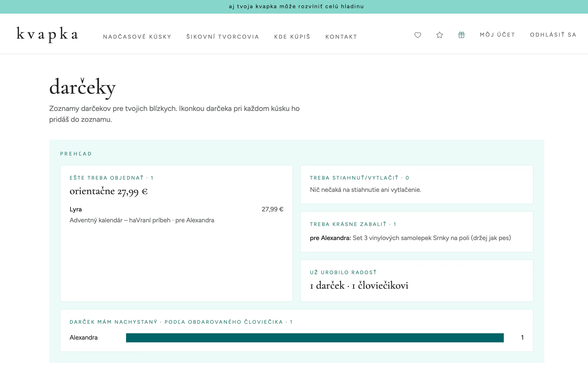
Task: Open Kontakt menu item
Action: tap(341, 37)
